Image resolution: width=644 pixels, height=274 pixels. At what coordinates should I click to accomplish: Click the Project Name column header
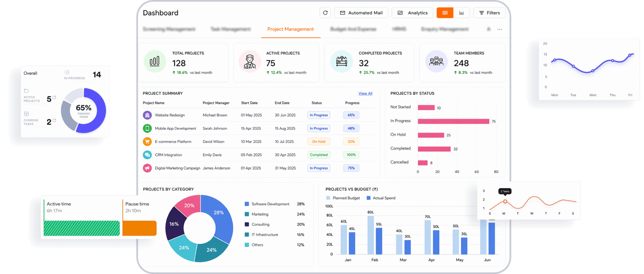click(x=153, y=103)
